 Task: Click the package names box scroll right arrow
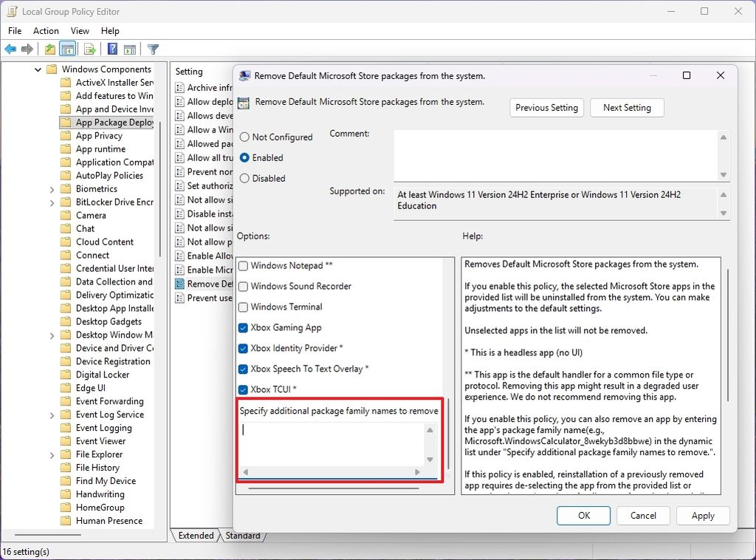[417, 472]
